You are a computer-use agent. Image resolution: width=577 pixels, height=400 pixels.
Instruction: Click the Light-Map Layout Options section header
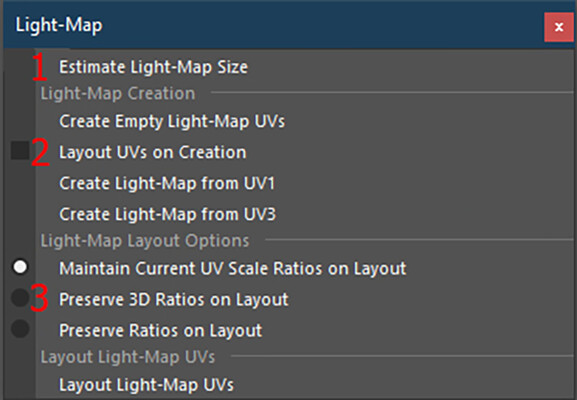pos(145,241)
